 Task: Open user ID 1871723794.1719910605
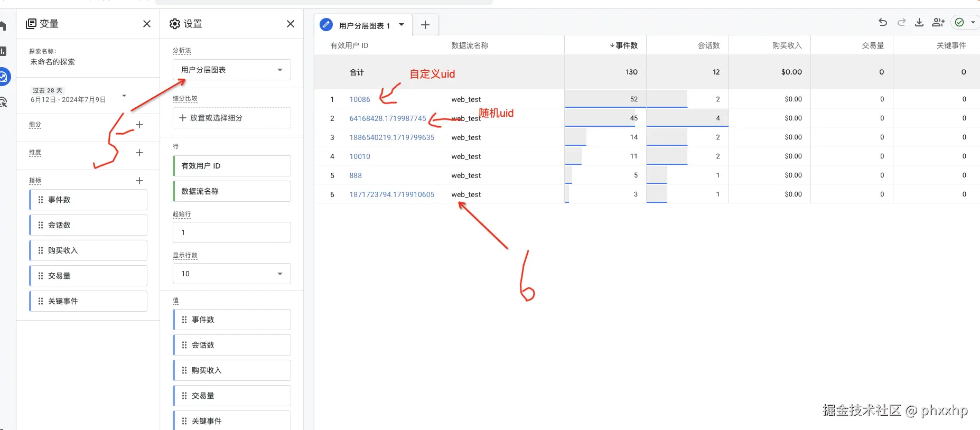click(x=392, y=194)
